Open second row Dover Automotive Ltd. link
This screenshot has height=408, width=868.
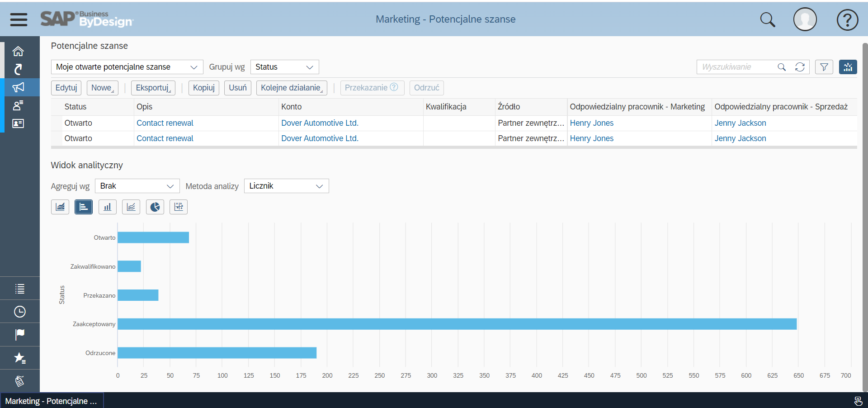point(320,138)
